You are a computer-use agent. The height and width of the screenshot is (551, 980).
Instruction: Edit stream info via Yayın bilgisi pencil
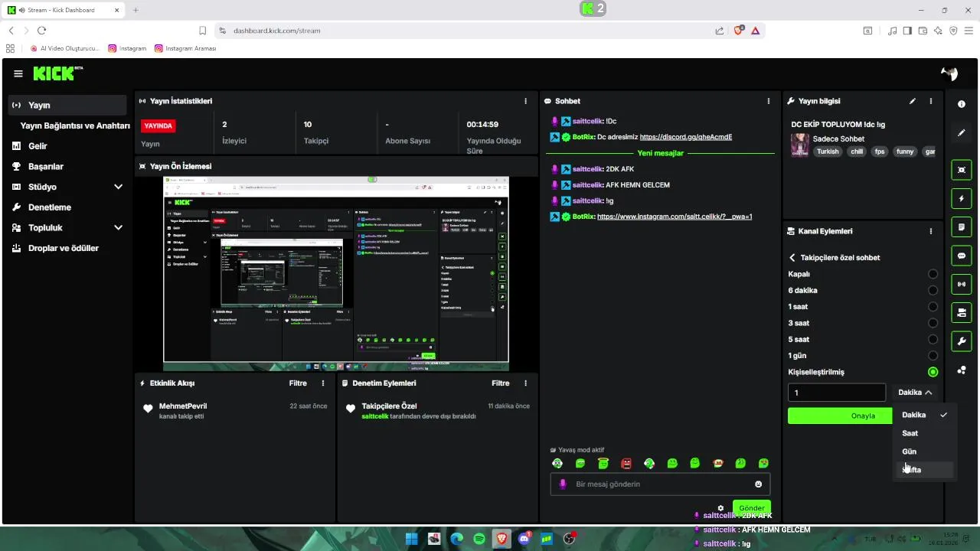[913, 101]
